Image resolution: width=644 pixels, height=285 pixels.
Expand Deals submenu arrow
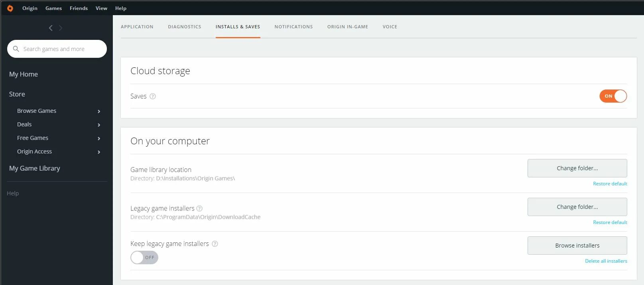pos(99,125)
